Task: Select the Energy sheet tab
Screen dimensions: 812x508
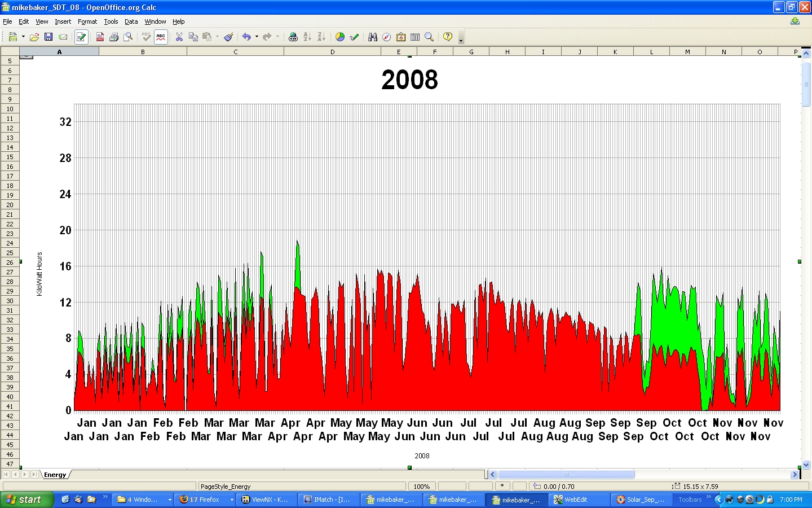Action: pyautogui.click(x=55, y=475)
